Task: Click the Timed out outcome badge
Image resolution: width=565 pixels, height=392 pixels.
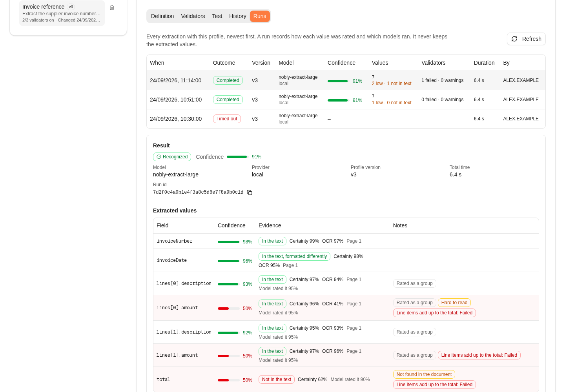Action: [227, 119]
